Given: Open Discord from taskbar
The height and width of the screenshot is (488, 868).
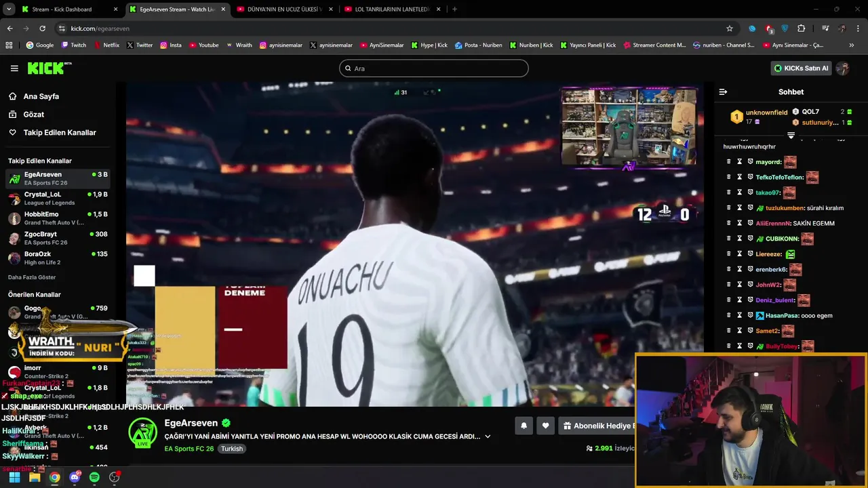Looking at the screenshot, I should click(x=75, y=477).
